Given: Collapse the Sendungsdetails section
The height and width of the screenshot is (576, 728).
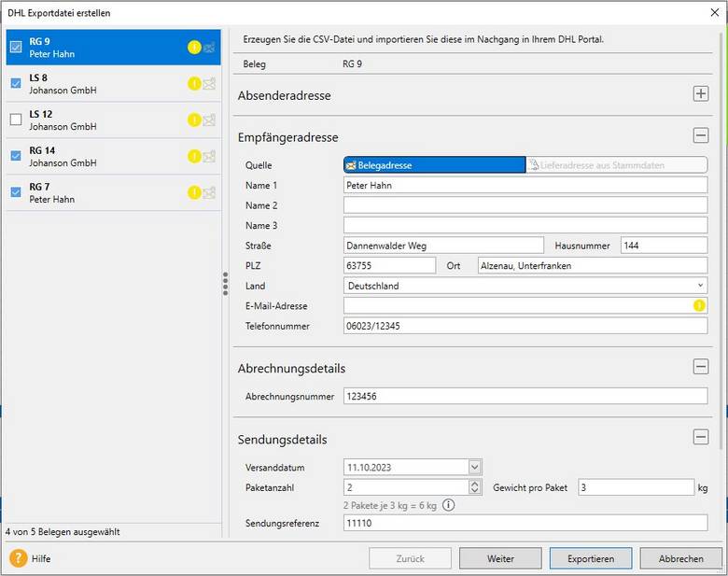Looking at the screenshot, I should click(x=701, y=437).
